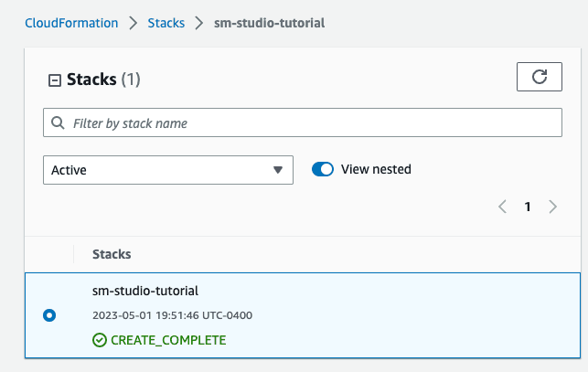Go to the next page of stacks

pos(552,207)
